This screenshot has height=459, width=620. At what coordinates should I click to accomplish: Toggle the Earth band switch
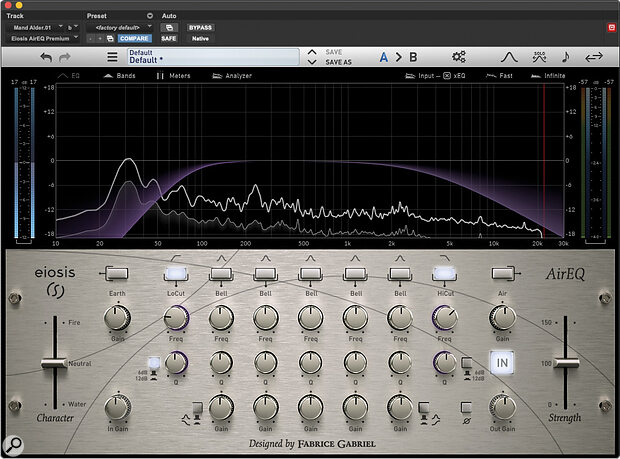coord(117,273)
